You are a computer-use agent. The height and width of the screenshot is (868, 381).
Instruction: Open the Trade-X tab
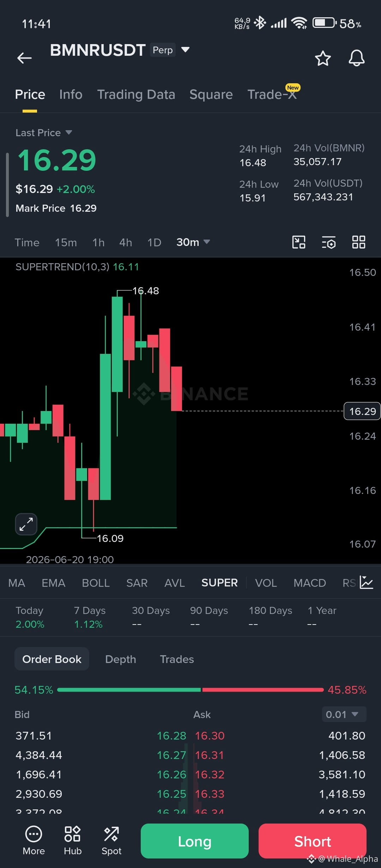272,95
